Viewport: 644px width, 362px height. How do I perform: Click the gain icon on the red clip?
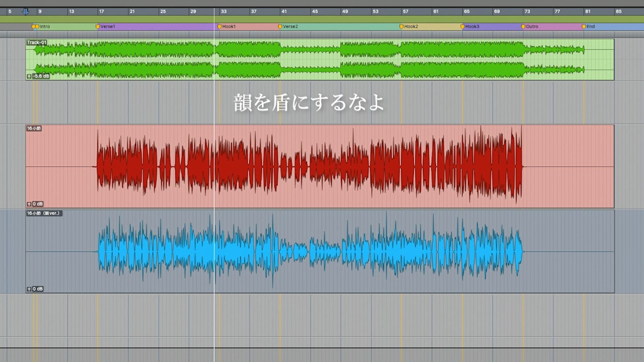29,204
